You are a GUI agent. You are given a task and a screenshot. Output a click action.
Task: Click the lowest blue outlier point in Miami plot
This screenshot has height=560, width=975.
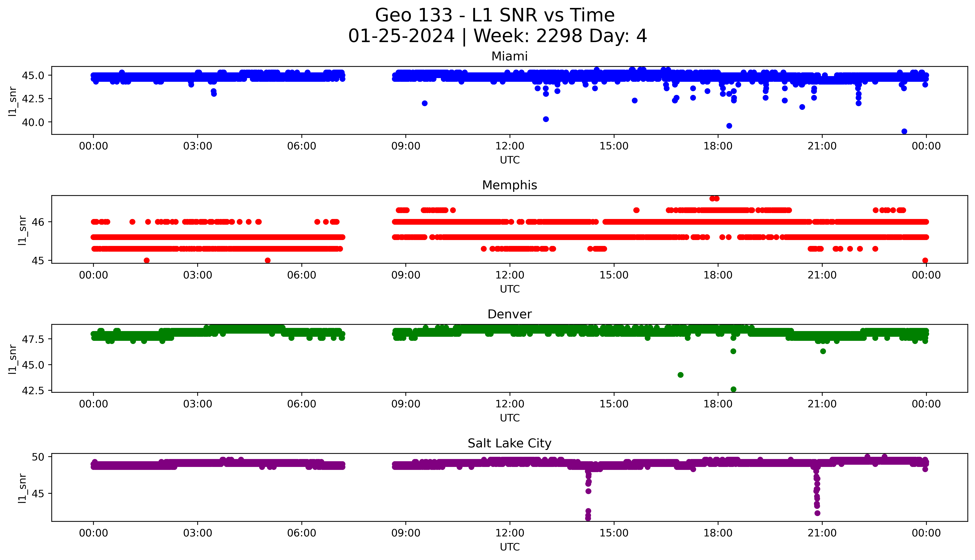[x=904, y=131]
